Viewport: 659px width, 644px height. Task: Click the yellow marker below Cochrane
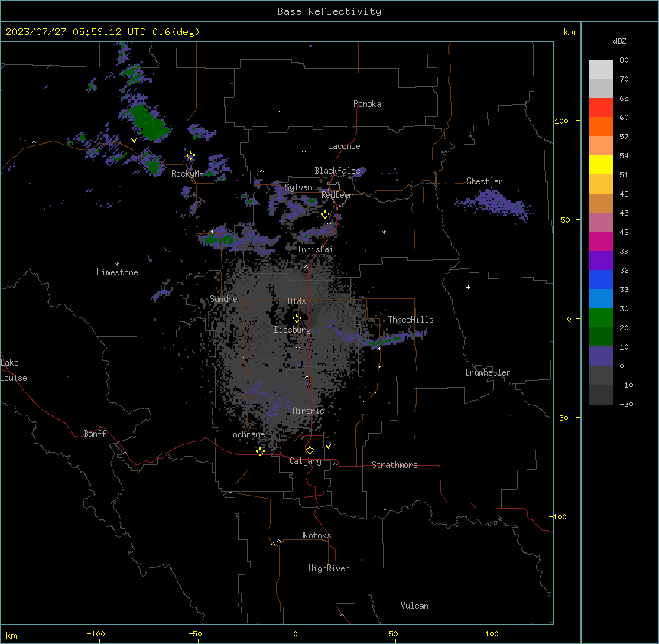(260, 451)
